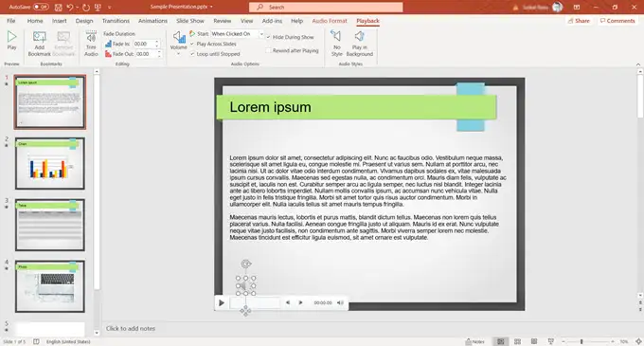Screen dimensions: 644x346
Task: Play the audio clip from the slide player bar
Action: 222,302
